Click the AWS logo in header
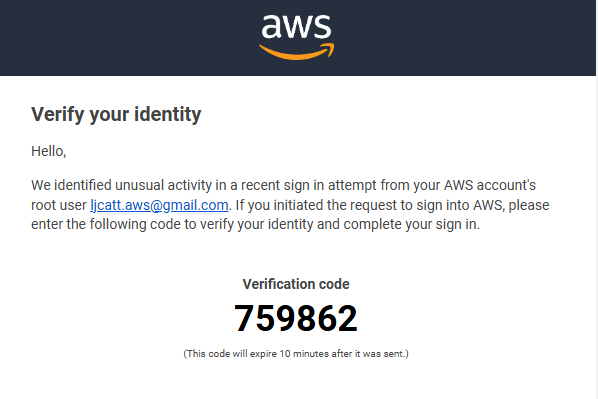This screenshot has height=399, width=598. tap(296, 37)
